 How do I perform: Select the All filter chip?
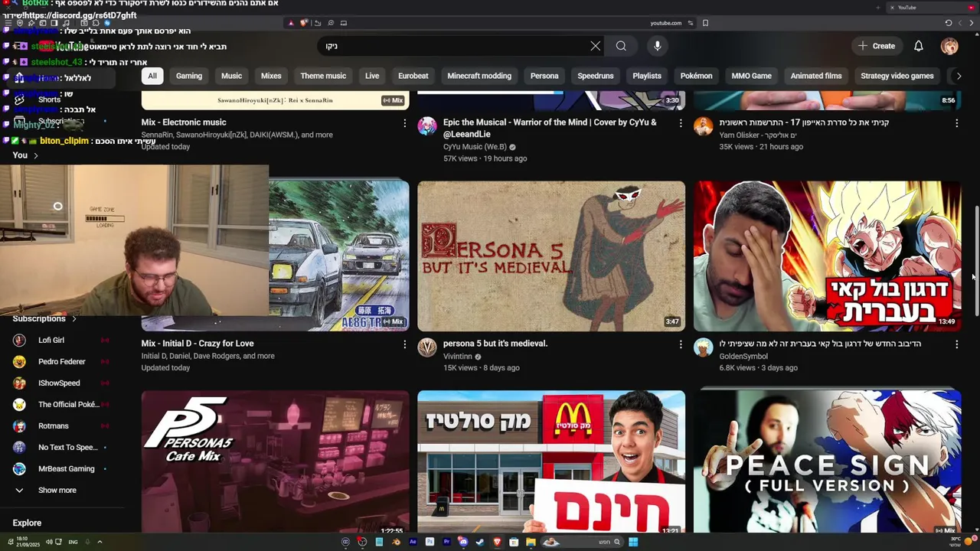(152, 76)
